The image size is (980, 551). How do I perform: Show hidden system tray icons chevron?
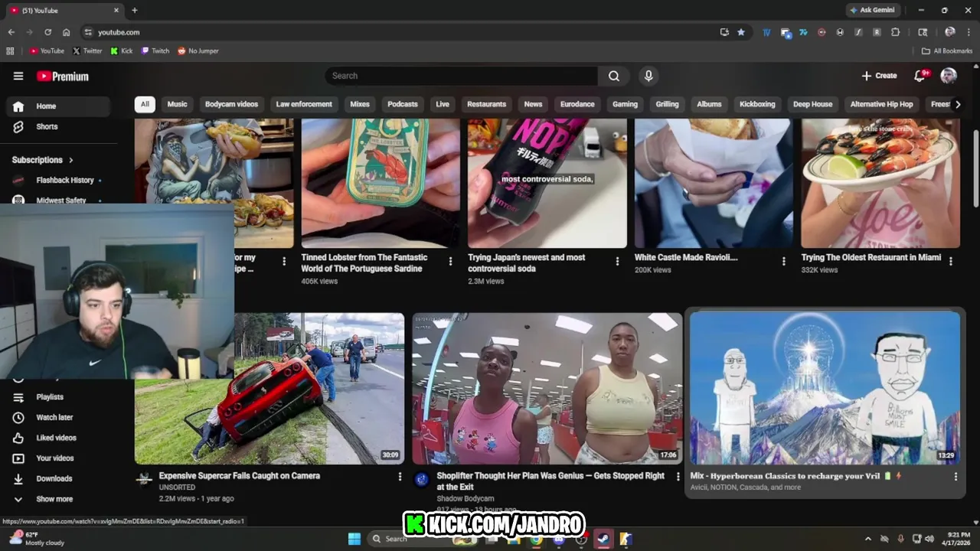point(867,539)
